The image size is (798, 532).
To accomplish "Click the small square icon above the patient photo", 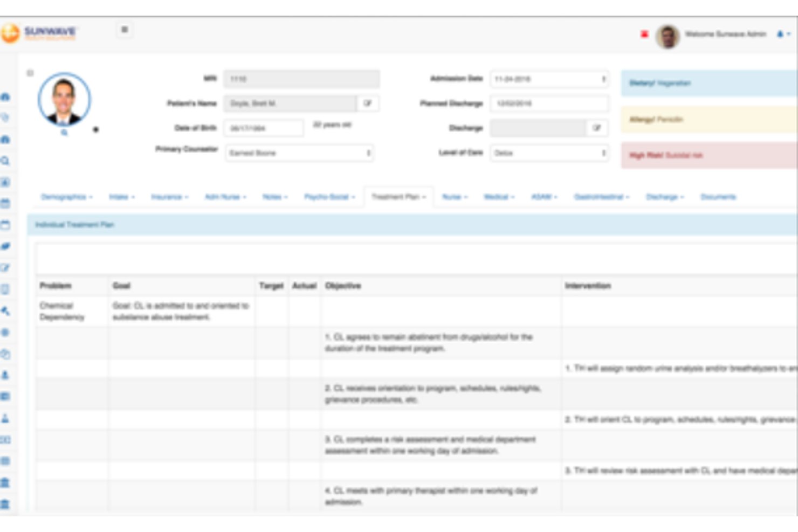I will pyautogui.click(x=30, y=73).
